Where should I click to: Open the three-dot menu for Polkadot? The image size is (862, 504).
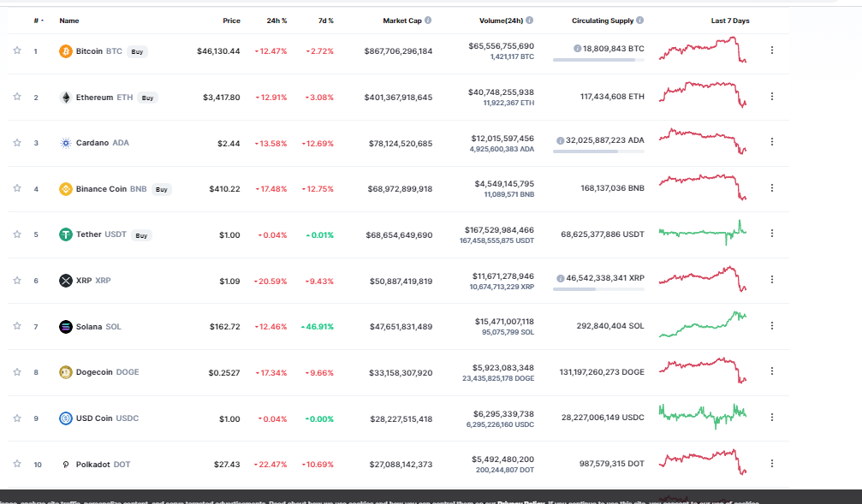(772, 463)
